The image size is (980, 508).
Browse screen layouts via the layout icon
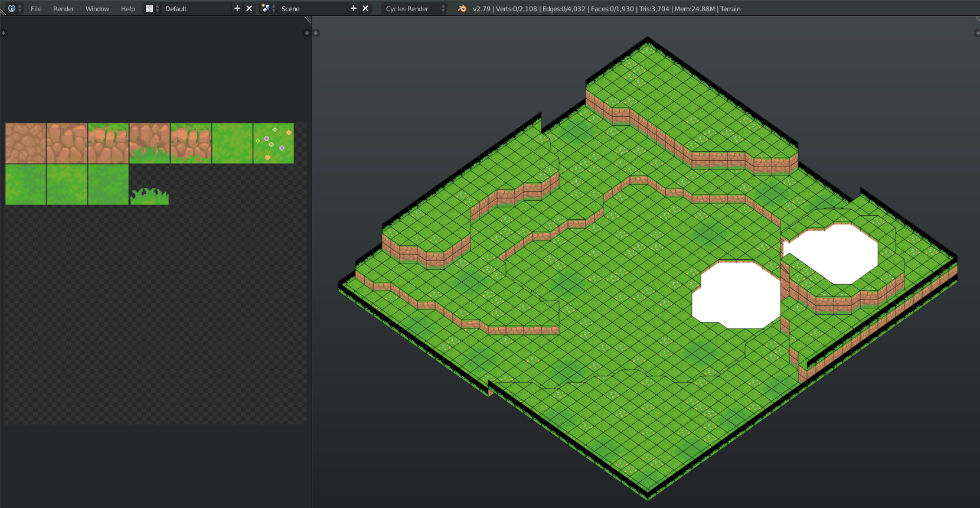152,8
